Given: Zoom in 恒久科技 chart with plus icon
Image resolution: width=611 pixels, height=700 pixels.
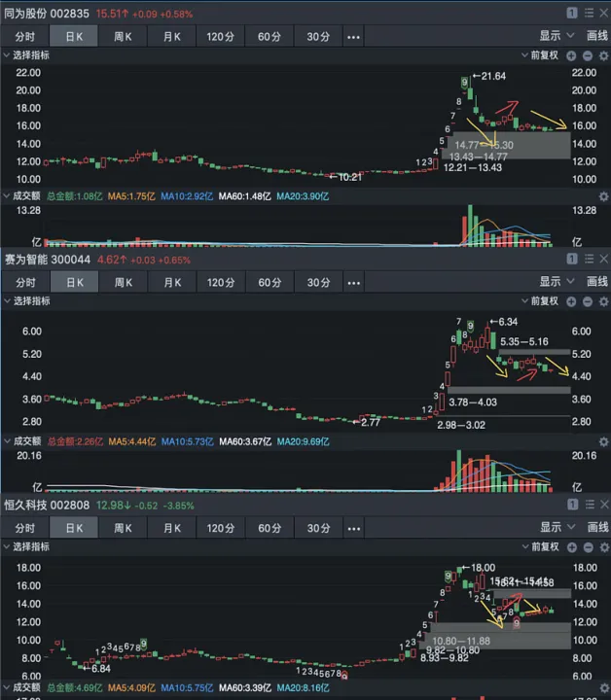Looking at the screenshot, I should (x=572, y=547).
